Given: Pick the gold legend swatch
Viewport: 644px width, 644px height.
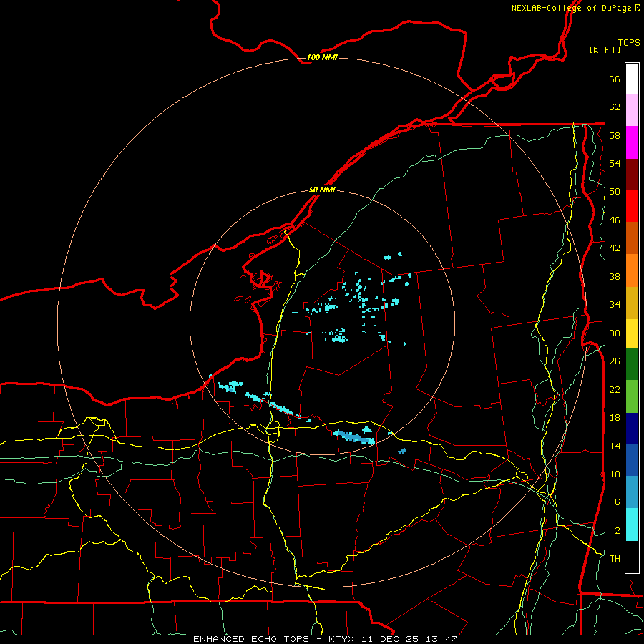Looking at the screenshot, I should tap(632, 303).
